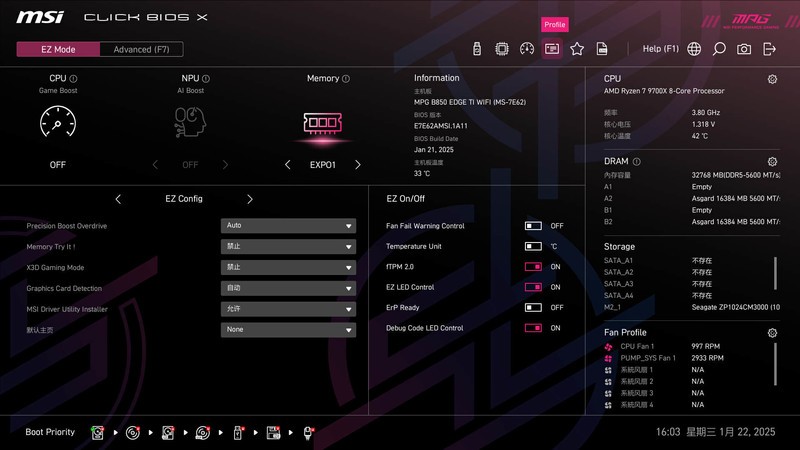Viewport: 800px width, 450px height.
Task: Change language with the globe icon
Action: tap(694, 49)
